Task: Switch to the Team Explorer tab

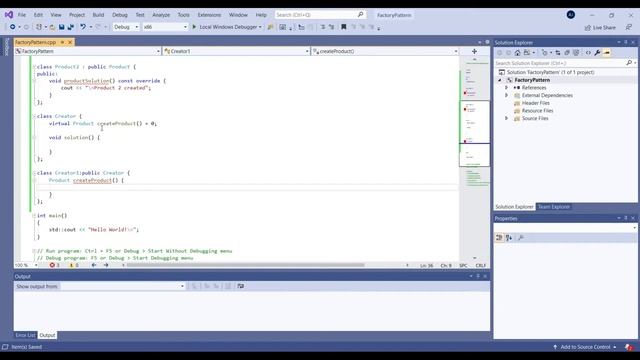Action: pyautogui.click(x=554, y=207)
